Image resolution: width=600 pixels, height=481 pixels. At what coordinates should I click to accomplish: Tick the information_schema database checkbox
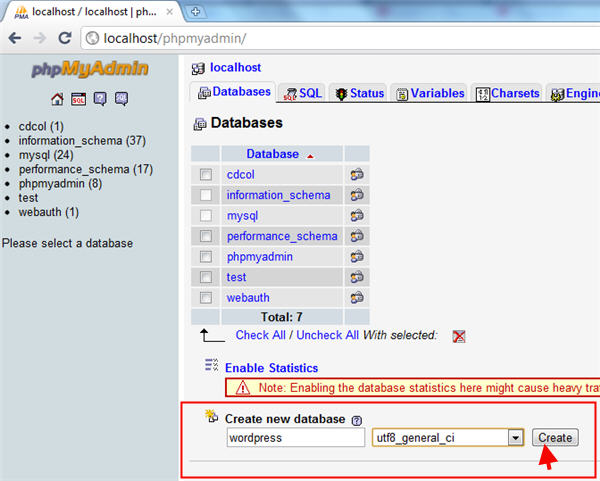tap(206, 195)
